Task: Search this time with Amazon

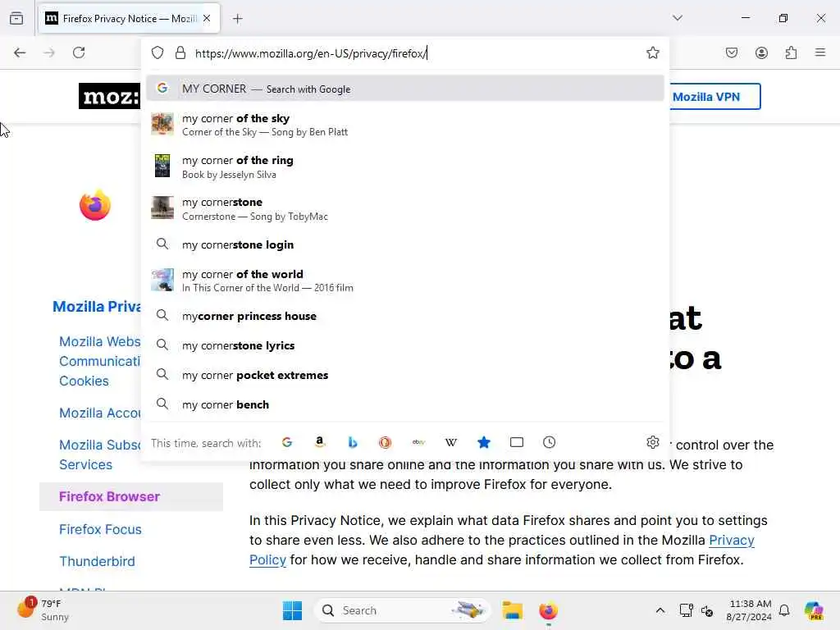Action: [x=320, y=442]
